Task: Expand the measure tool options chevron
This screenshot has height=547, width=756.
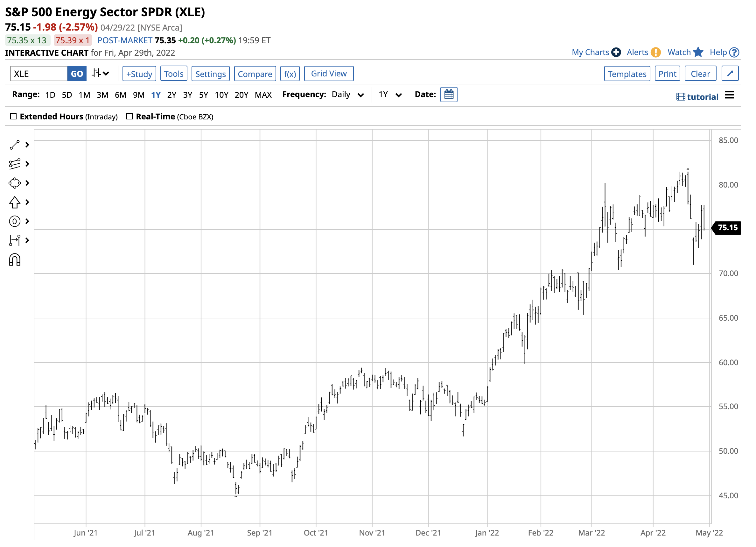Action: click(27, 241)
